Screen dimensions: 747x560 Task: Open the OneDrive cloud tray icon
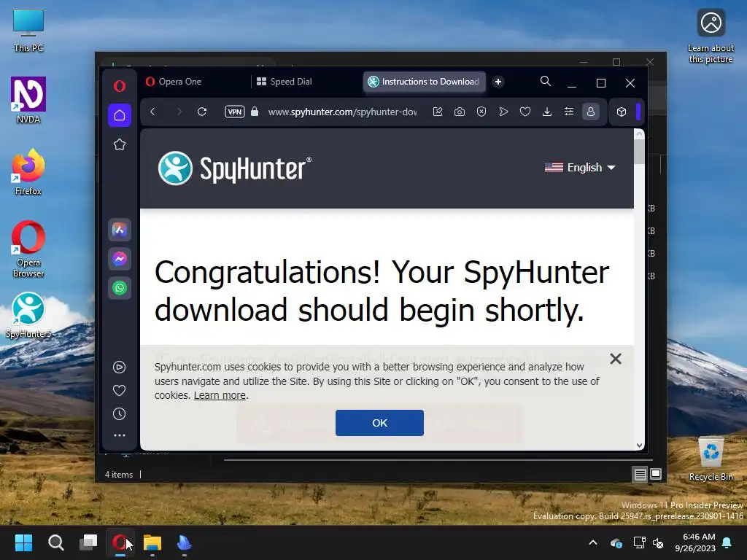pos(616,542)
